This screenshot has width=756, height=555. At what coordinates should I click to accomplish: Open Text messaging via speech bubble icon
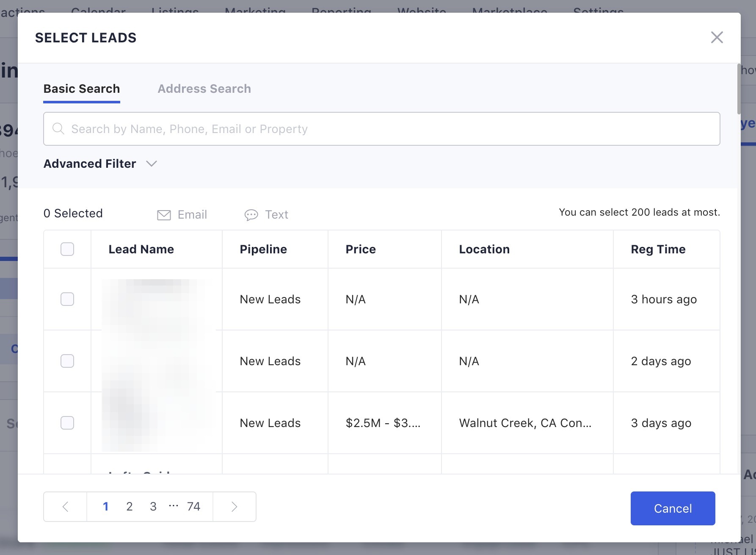pyautogui.click(x=266, y=214)
